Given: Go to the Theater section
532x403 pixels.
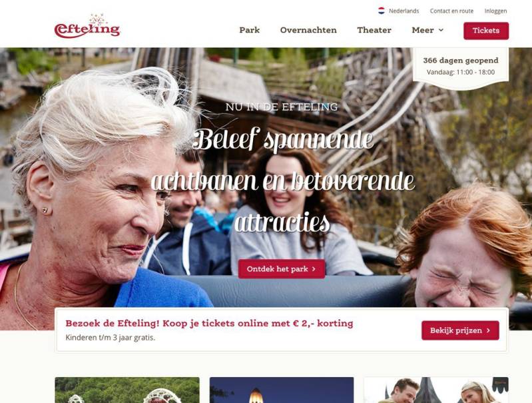Looking at the screenshot, I should (x=374, y=30).
